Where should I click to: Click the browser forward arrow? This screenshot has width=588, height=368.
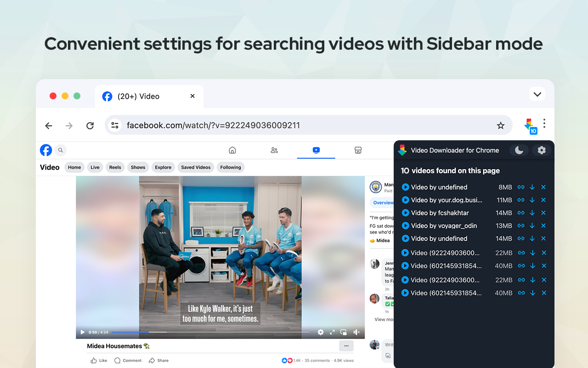[x=69, y=126]
